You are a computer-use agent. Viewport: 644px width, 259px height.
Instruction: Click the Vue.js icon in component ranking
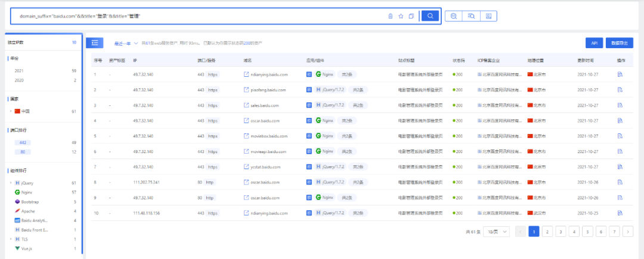(17, 248)
